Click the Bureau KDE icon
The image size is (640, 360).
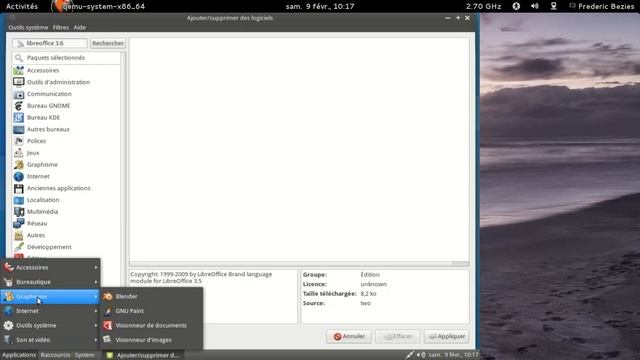pos(18,118)
